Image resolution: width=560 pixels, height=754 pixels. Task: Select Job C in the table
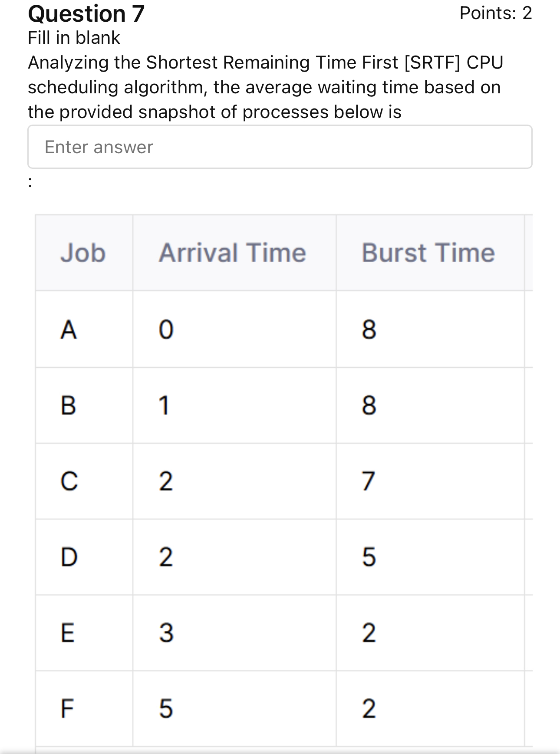point(69,481)
